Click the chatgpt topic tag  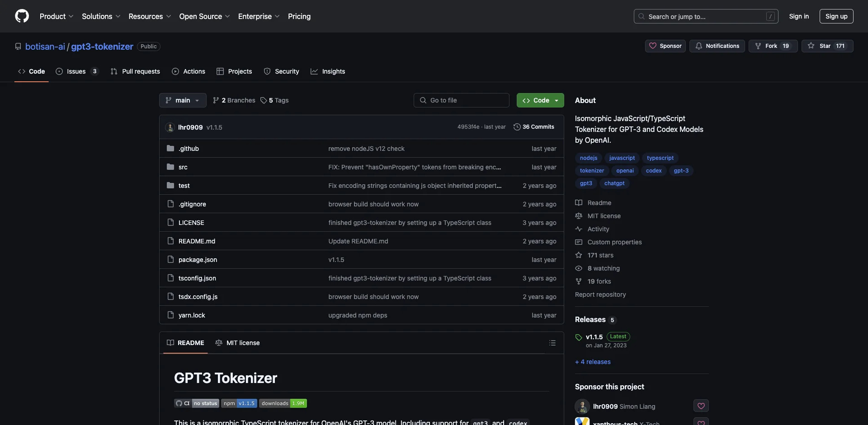point(614,183)
